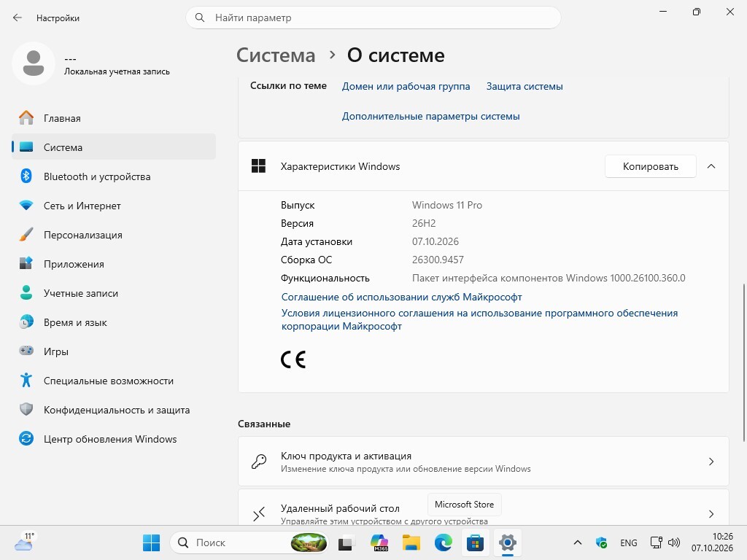Image resolution: width=747 pixels, height=560 pixels.
Task: Select Bluetooth и устройства in the sidebar
Action: 113,176
